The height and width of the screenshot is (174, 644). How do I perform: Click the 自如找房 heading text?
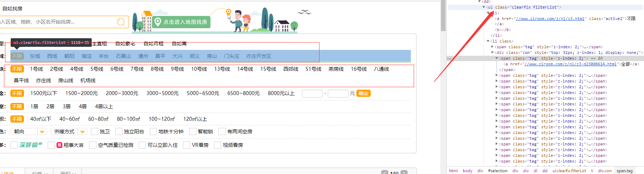click(x=13, y=9)
